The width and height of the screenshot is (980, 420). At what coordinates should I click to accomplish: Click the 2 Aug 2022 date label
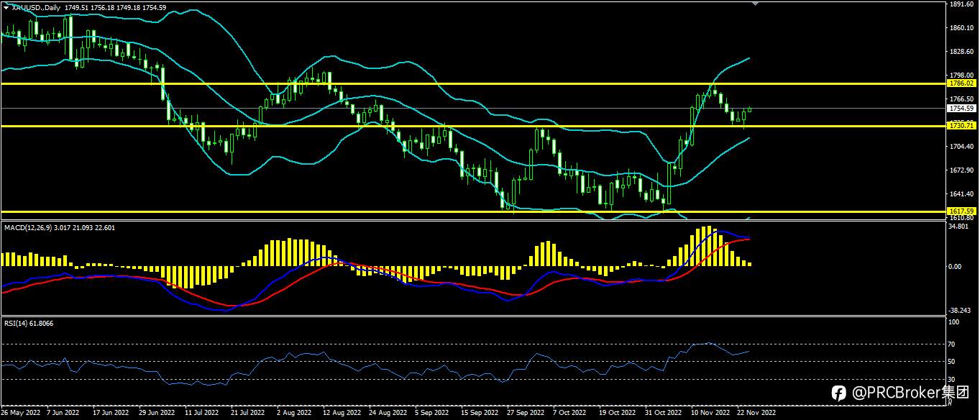(294, 414)
